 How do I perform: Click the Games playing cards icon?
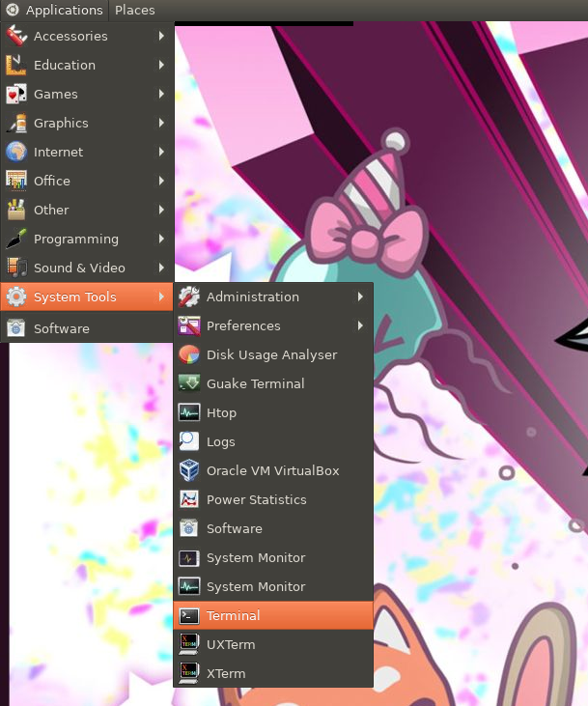[x=16, y=94]
